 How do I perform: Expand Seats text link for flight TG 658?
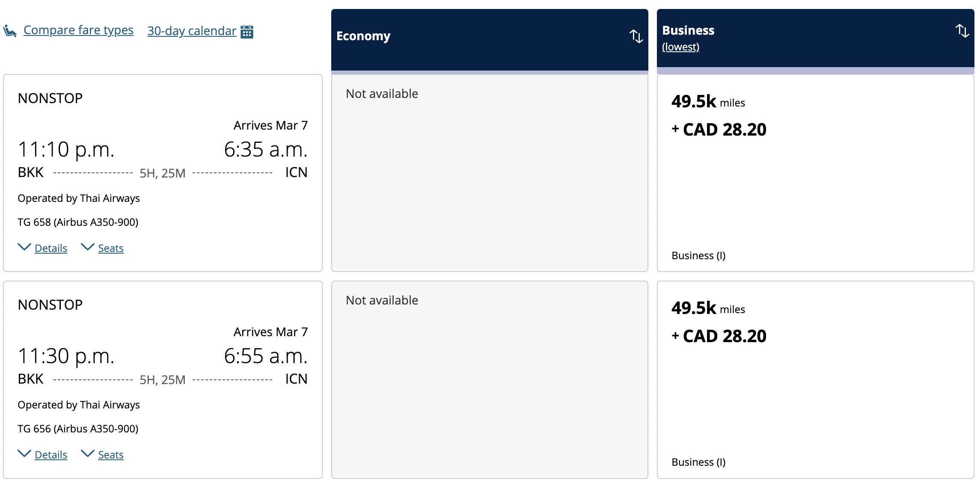[x=111, y=248]
